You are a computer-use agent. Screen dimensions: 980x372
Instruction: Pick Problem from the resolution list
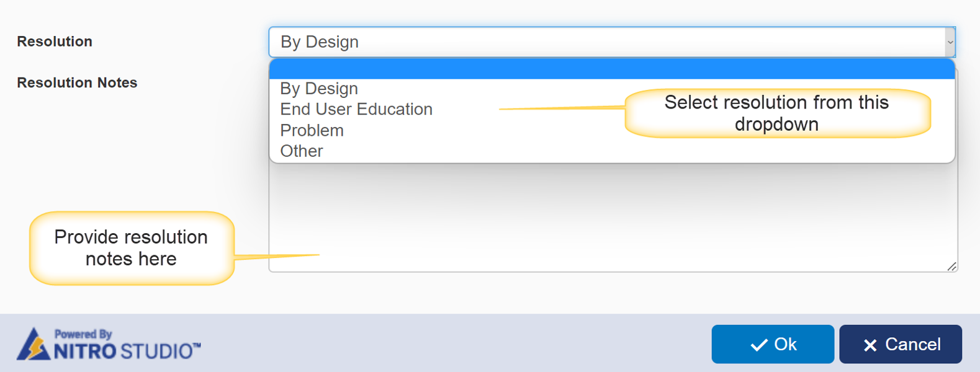coord(312,130)
